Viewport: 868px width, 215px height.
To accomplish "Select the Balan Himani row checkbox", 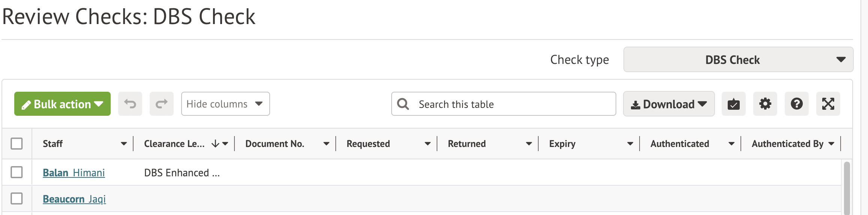I will (x=17, y=172).
